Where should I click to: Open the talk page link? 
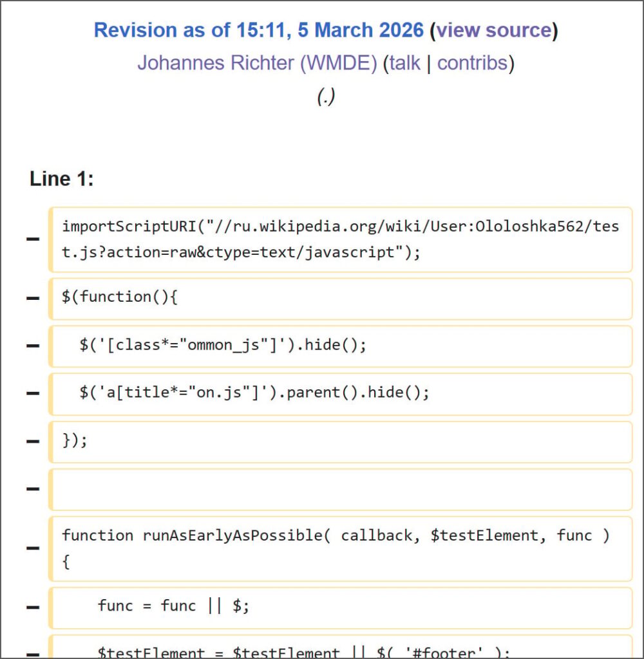point(406,63)
